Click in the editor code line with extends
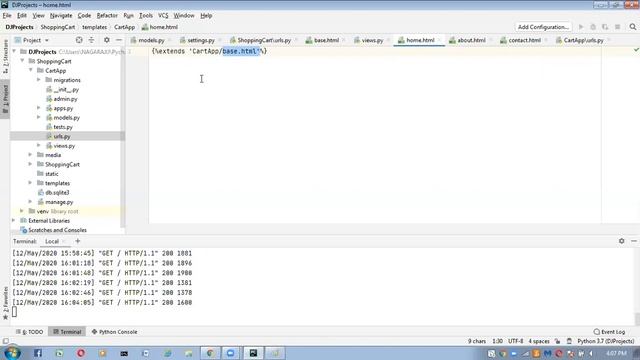640x360 pixels. coord(209,51)
